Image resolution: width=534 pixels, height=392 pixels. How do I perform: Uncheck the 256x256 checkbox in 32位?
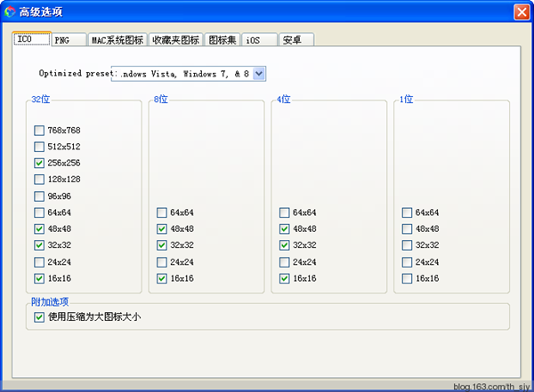39,164
